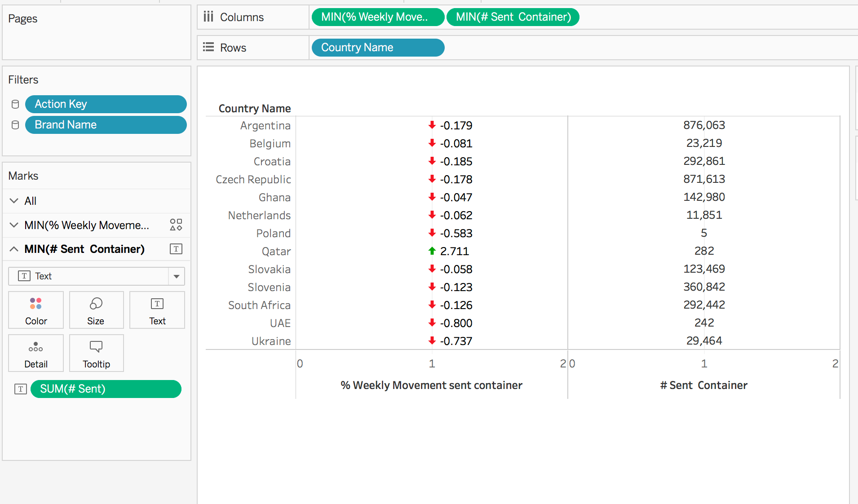Select the MIN(# Sent Container) pill on Columns

click(x=512, y=17)
